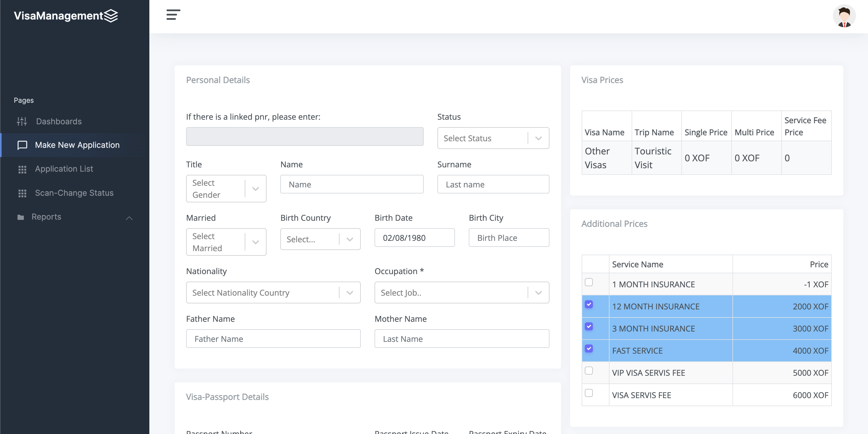This screenshot has width=868, height=434.
Task: Click the Father Name input field
Action: pos(273,339)
